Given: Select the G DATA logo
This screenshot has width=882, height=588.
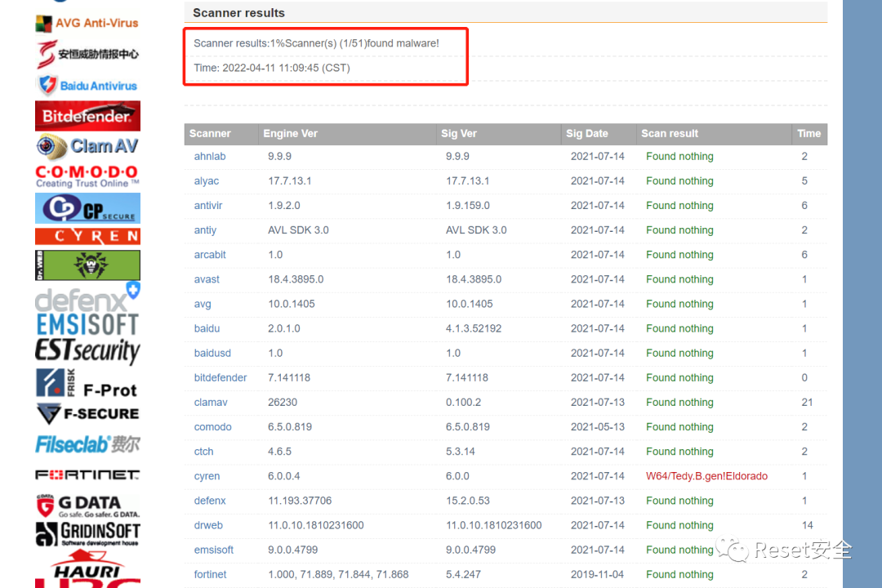Looking at the screenshot, I should coord(87,506).
